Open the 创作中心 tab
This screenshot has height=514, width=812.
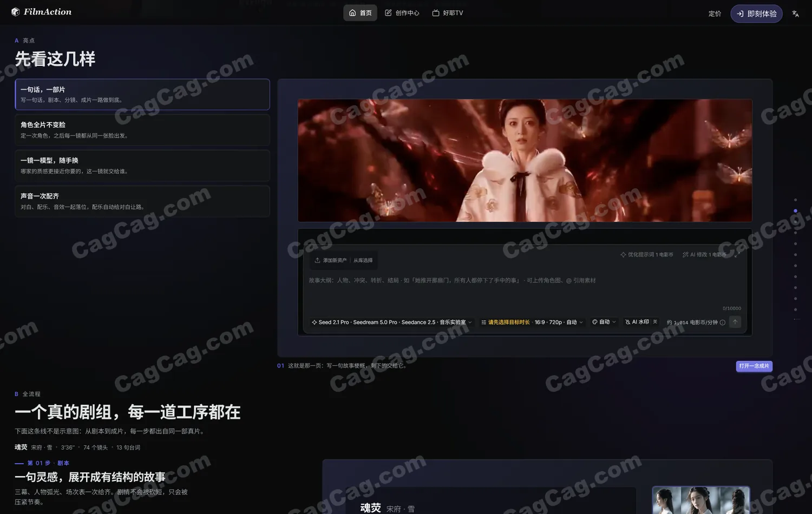[x=402, y=13]
